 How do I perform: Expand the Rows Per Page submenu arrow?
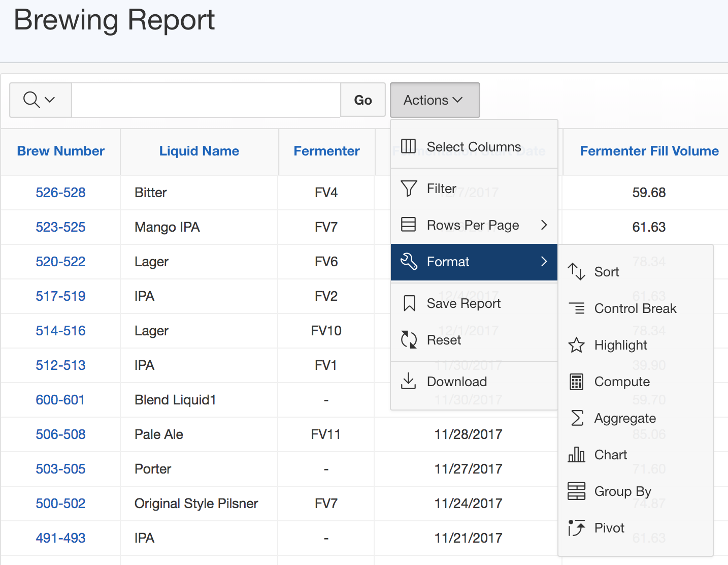[544, 225]
